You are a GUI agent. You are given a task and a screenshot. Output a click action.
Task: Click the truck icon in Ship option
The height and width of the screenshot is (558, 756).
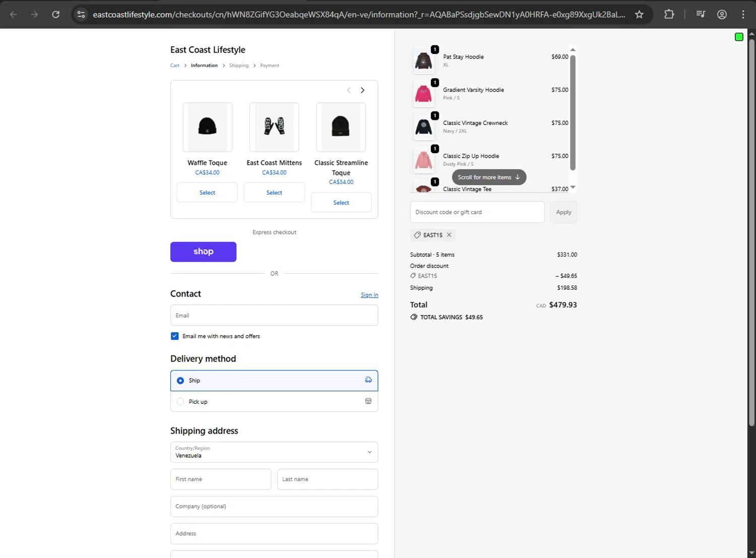click(x=368, y=380)
